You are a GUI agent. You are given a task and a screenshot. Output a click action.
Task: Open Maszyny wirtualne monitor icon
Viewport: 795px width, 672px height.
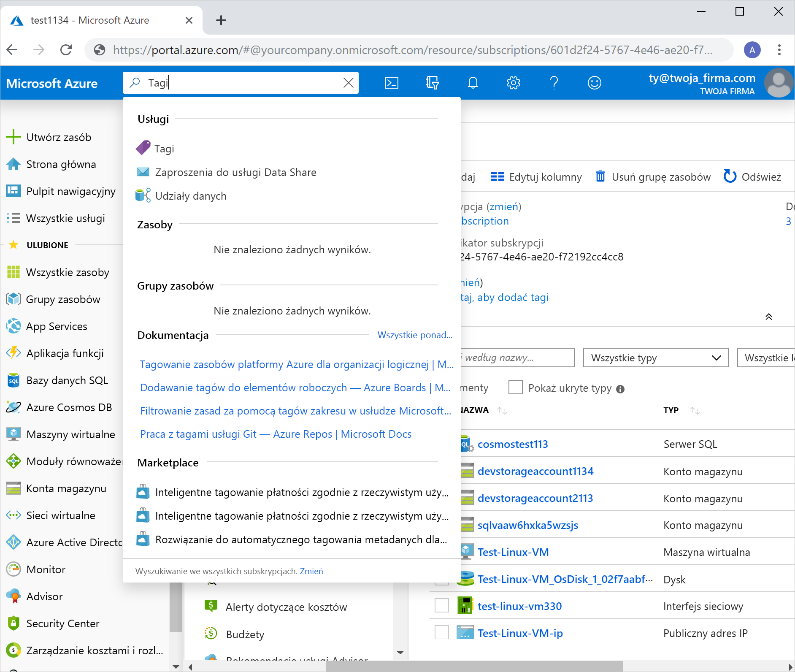pos(14,434)
